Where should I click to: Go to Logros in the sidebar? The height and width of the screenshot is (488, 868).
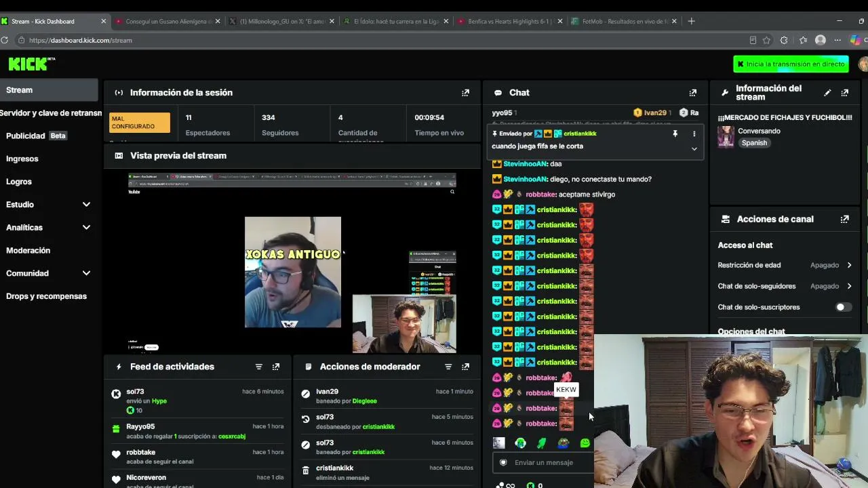(x=19, y=182)
